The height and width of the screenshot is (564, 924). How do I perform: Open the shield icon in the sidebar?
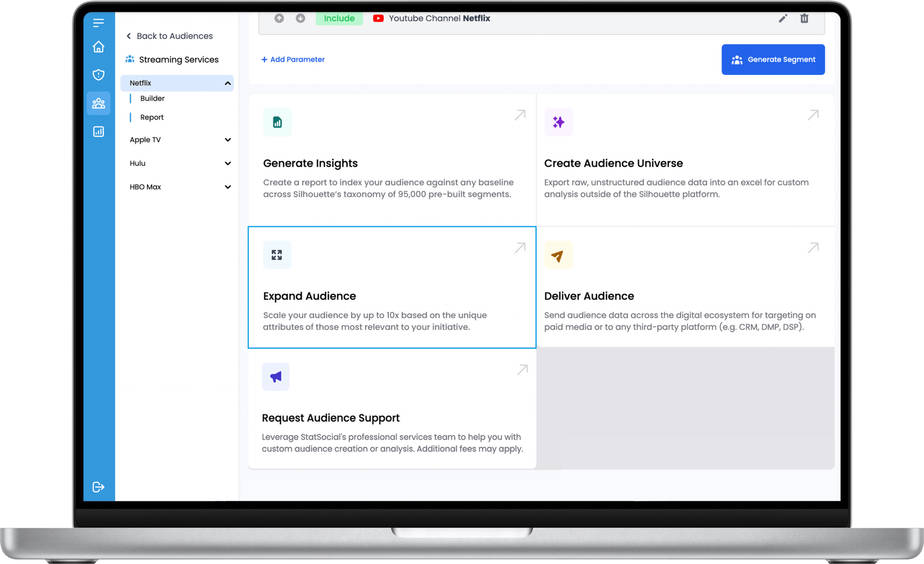click(x=98, y=75)
